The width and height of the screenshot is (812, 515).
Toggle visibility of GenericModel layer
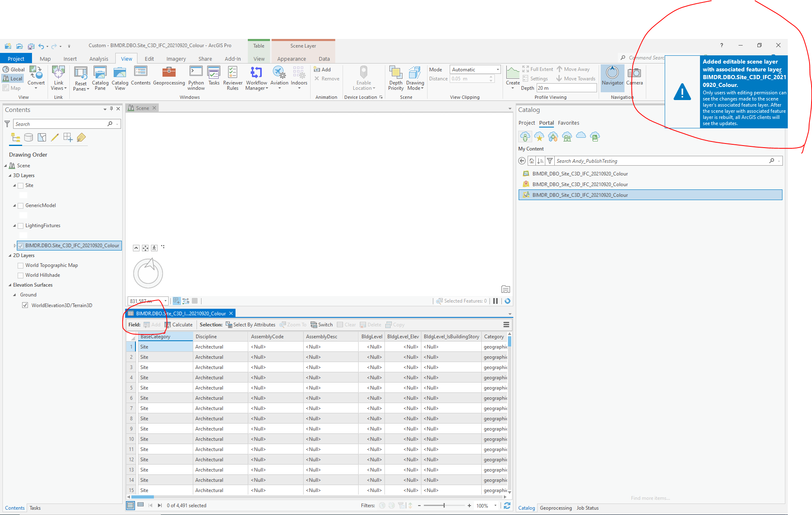pyautogui.click(x=21, y=206)
